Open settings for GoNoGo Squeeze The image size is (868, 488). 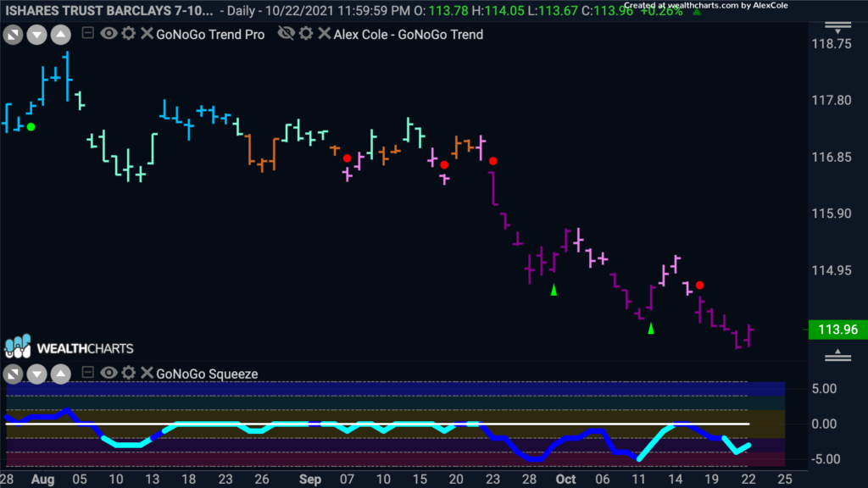pyautogui.click(x=129, y=373)
